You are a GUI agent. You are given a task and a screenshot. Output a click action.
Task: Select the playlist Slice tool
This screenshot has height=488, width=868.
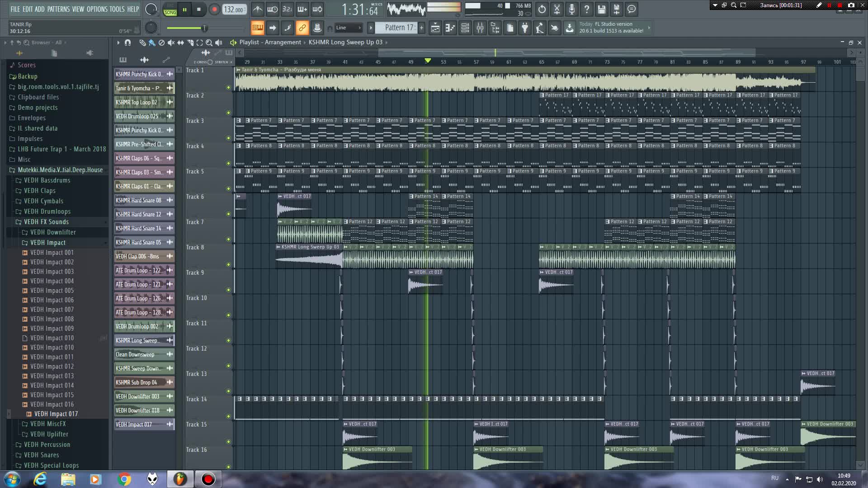[190, 42]
